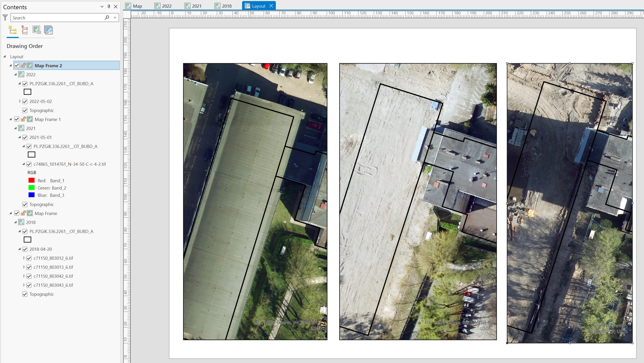Uncheck Topographic under the 2022 map
Screen dimensions: 644x363
click(x=25, y=111)
